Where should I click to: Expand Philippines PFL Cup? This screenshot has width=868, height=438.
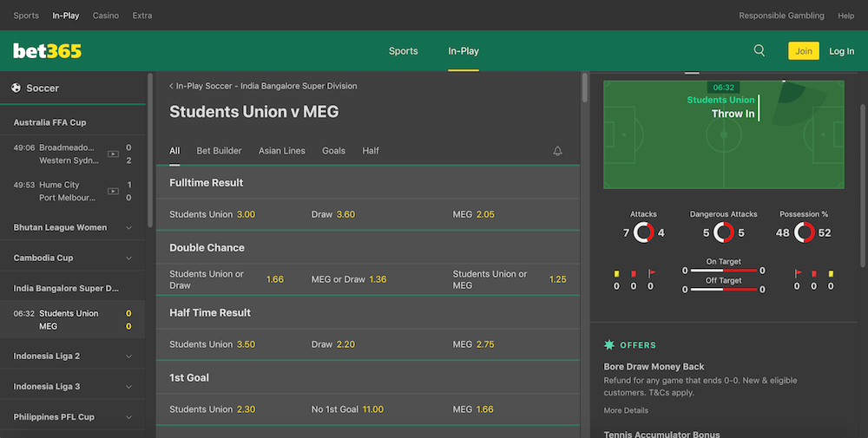(73, 416)
